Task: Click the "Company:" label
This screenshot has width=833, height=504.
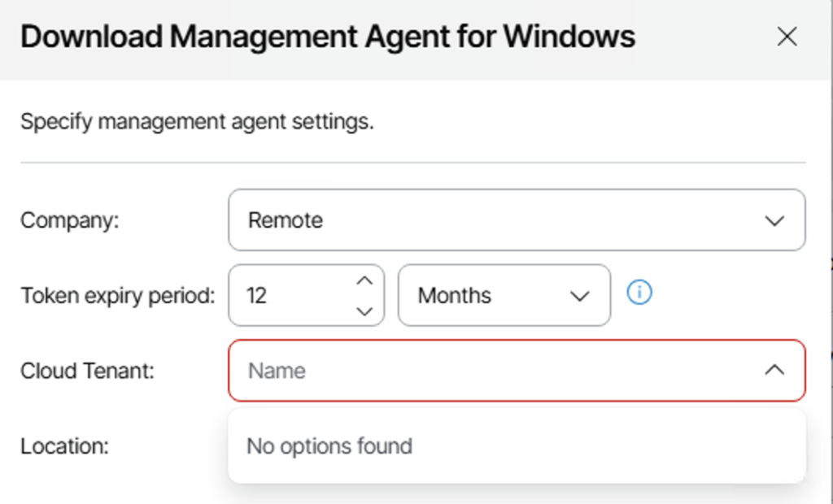Action: click(x=69, y=220)
